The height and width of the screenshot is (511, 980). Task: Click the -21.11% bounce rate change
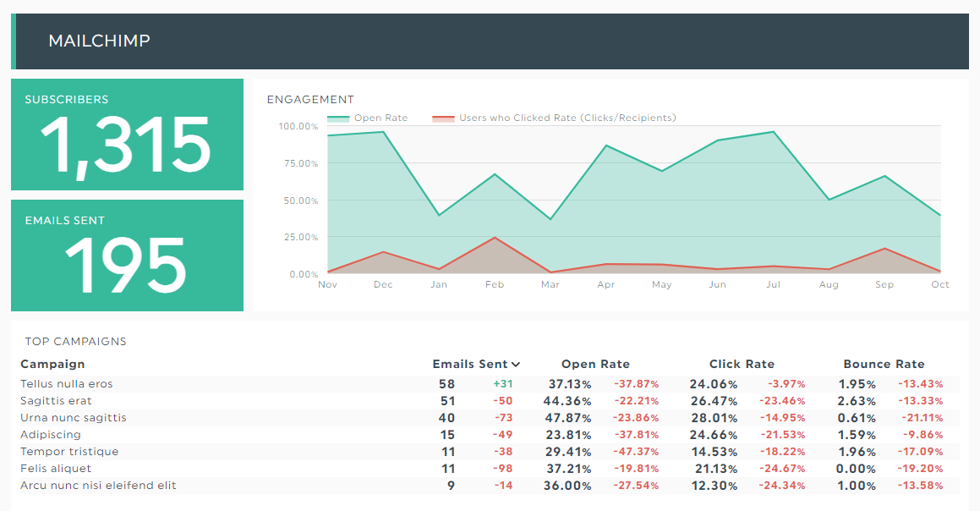pyautogui.click(x=922, y=418)
